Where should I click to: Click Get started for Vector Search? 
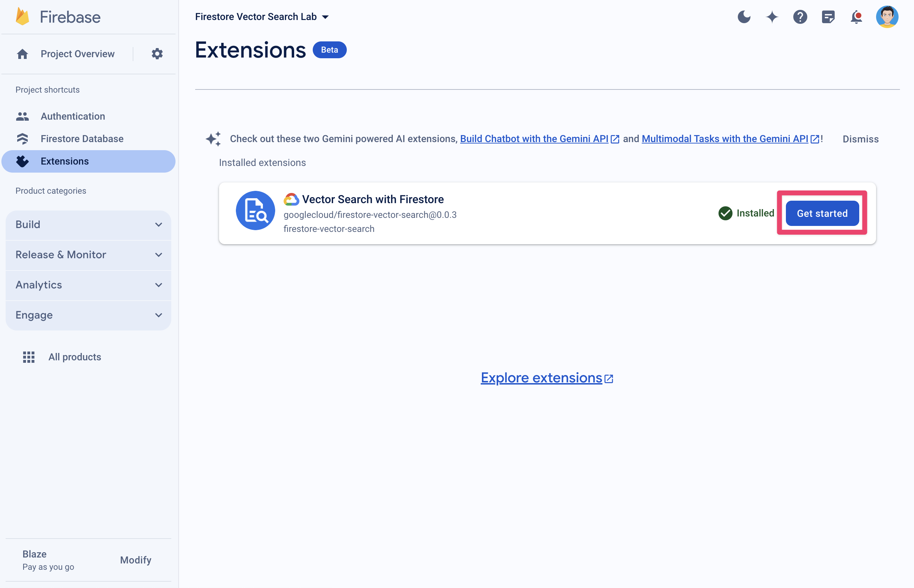(822, 213)
